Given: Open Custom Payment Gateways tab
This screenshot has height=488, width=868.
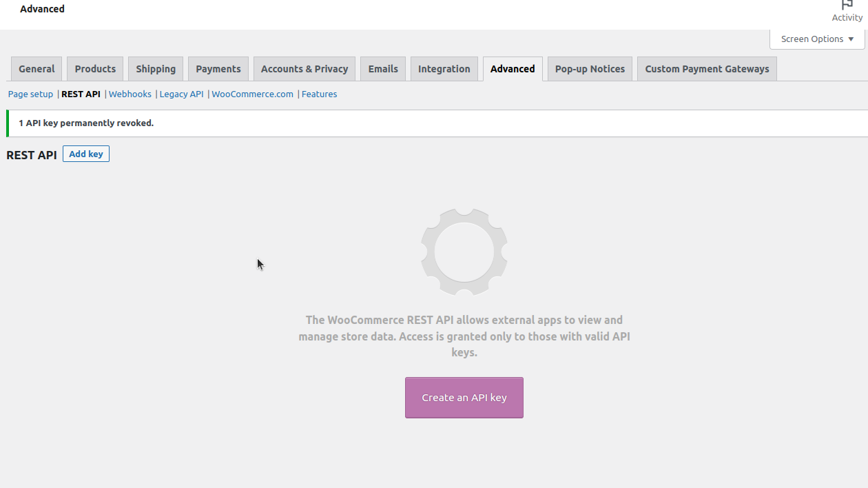Looking at the screenshot, I should [707, 69].
